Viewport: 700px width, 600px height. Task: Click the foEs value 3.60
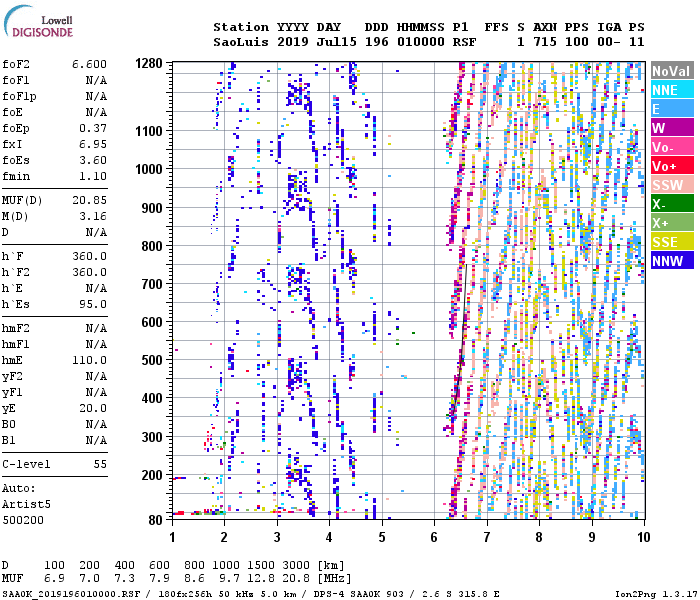[x=93, y=160]
